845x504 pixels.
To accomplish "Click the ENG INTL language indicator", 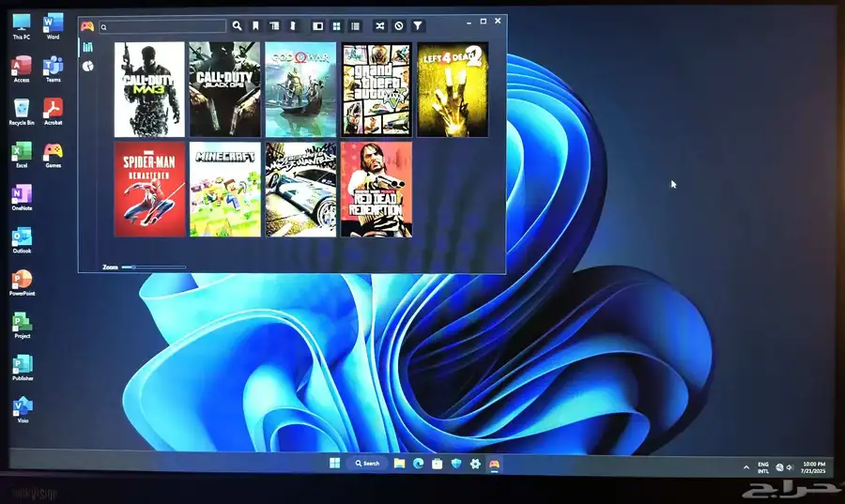I will point(763,467).
